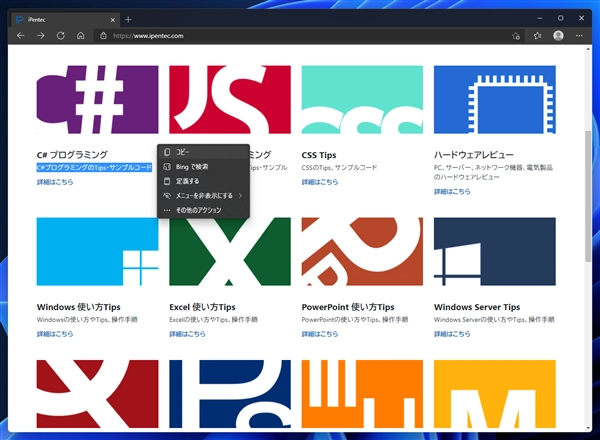Click the C# プログラミング heading

click(72, 155)
